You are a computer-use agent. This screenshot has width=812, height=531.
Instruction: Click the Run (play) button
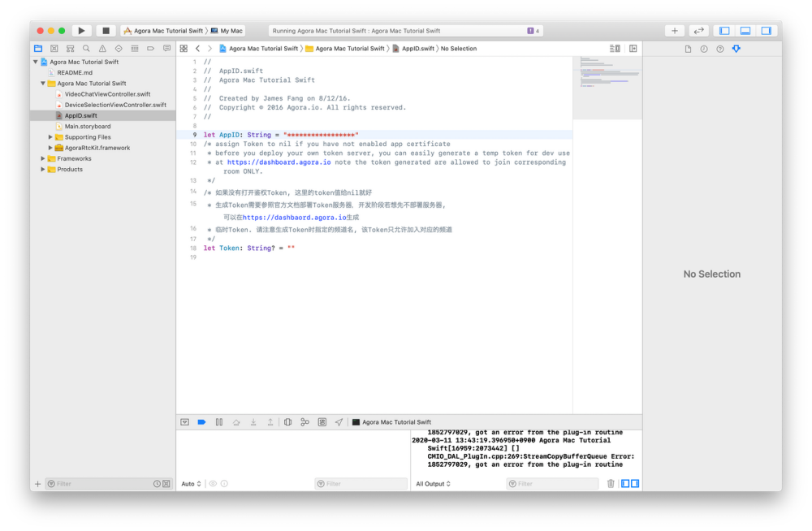[x=81, y=31]
